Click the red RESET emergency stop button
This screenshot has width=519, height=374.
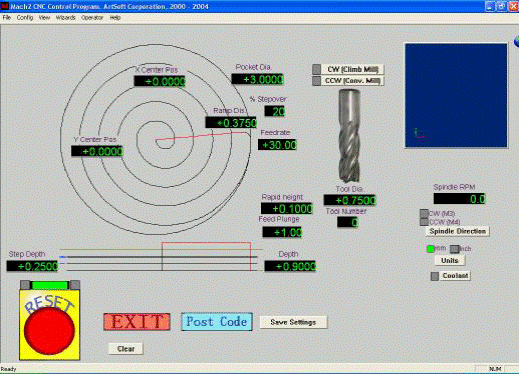click(49, 330)
